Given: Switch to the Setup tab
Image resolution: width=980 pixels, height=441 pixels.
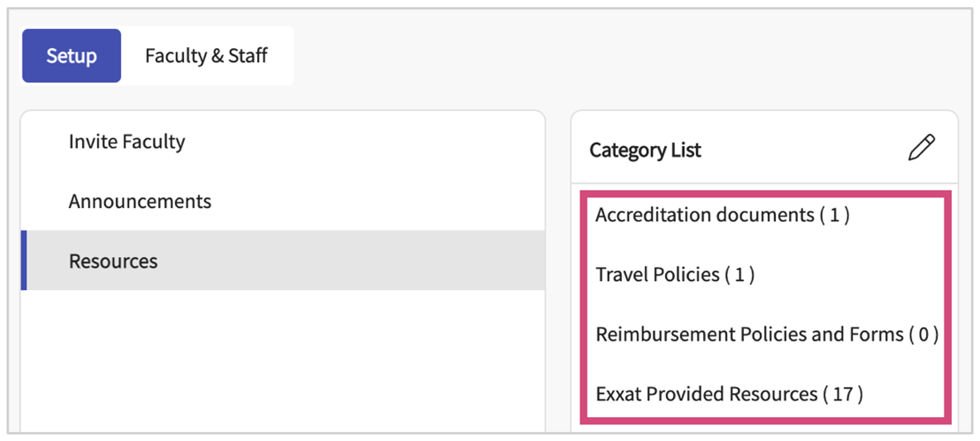Looking at the screenshot, I should pyautogui.click(x=71, y=56).
